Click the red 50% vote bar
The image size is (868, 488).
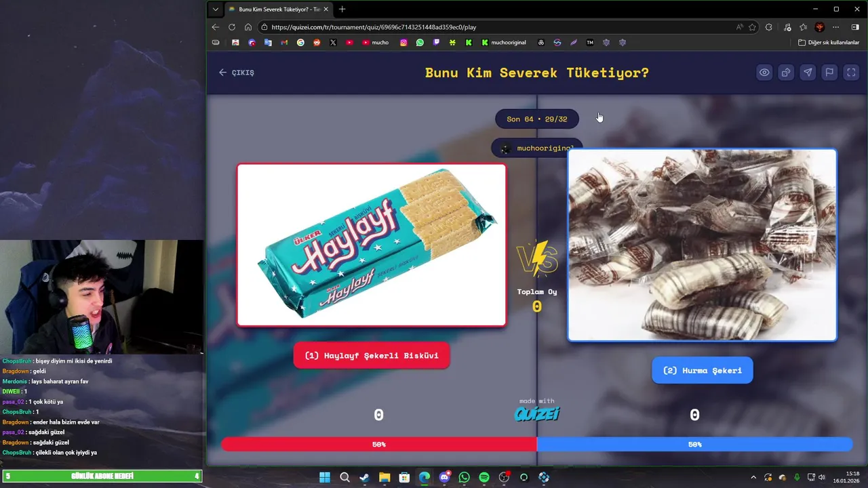coord(379,445)
